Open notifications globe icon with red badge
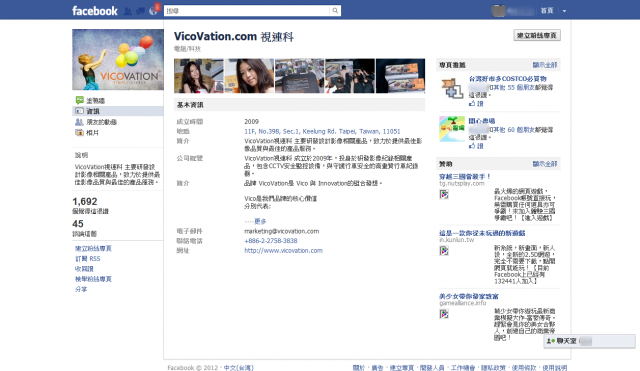640x371 pixels. pos(153,11)
